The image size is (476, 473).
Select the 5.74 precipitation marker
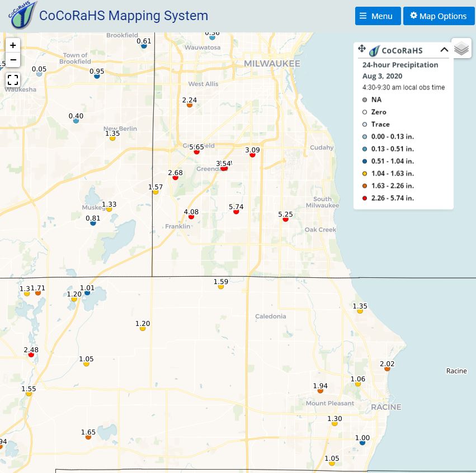click(236, 212)
